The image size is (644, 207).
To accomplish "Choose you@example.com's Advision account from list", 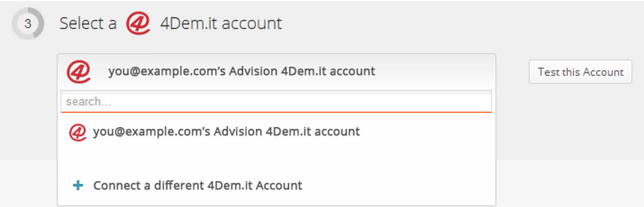I will pos(277,132).
